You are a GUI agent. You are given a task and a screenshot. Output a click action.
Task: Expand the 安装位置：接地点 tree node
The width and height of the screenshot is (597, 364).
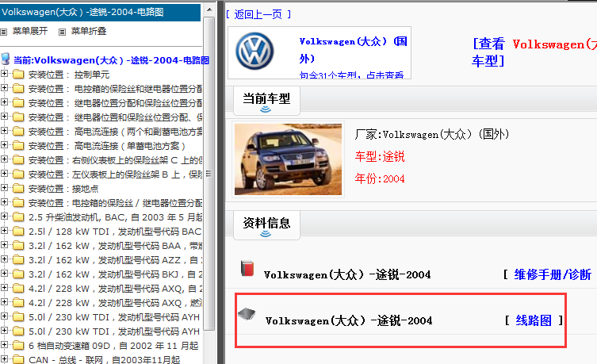[4, 187]
